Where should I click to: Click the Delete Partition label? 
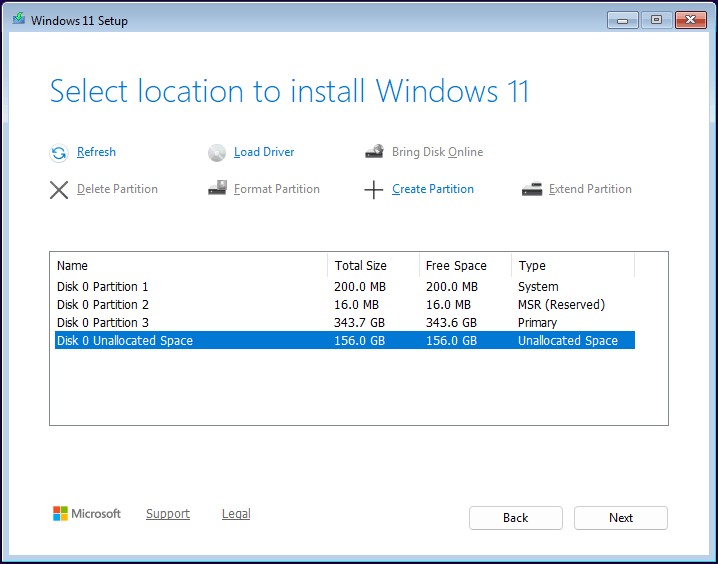click(x=117, y=189)
